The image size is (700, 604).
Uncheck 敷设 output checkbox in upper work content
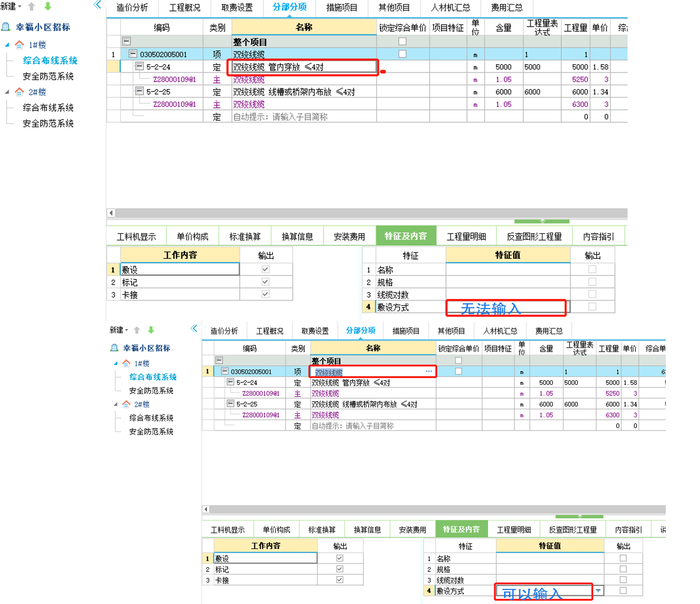pos(265,269)
